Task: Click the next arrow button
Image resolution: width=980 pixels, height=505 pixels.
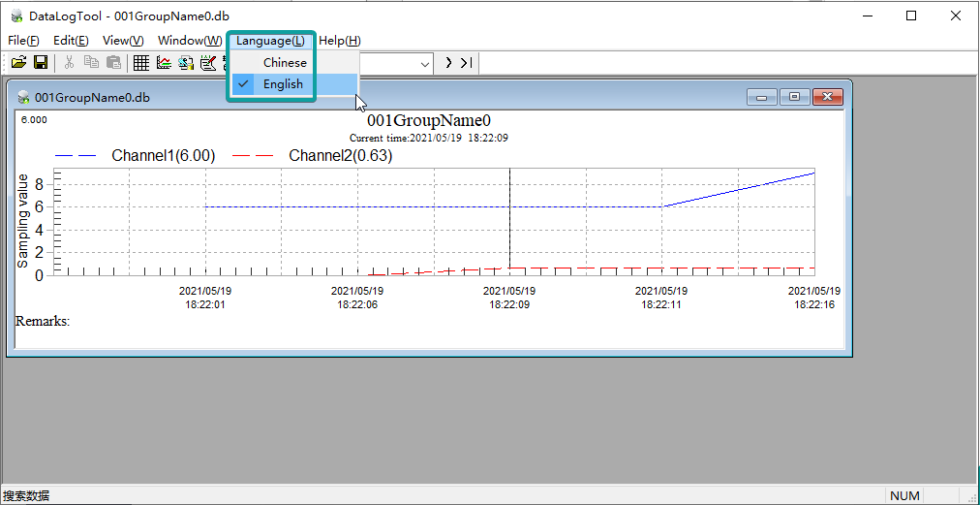Action: 448,63
